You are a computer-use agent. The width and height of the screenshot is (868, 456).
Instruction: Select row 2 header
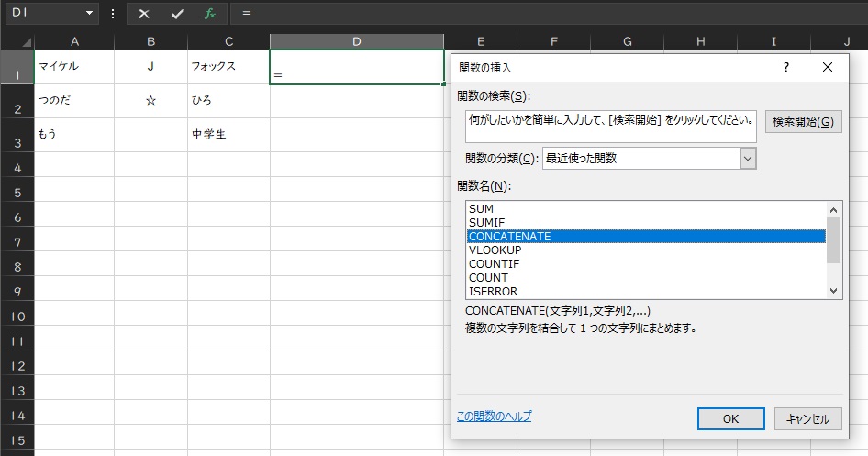[17, 101]
